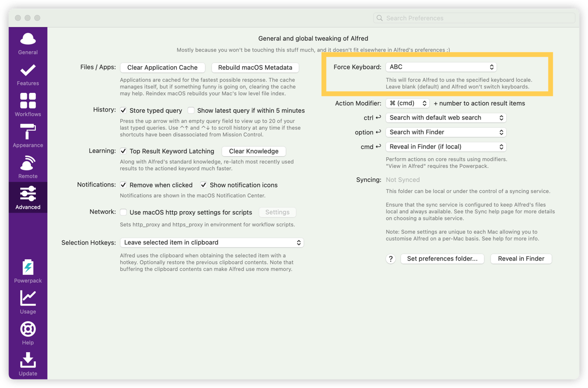This screenshot has width=588, height=388.
Task: Open the Powerpack section
Action: click(x=28, y=271)
